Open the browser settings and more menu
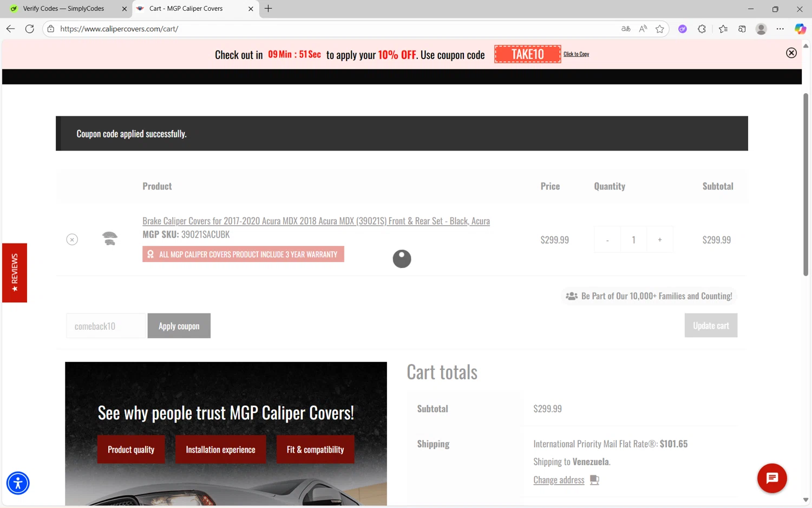Viewport: 812px width, 508px height. click(780, 29)
